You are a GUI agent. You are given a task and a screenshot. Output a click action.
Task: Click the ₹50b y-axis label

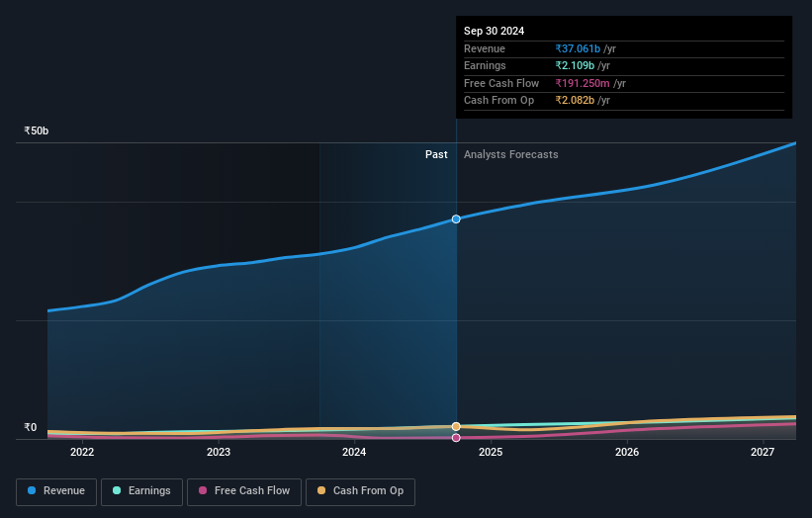37,130
